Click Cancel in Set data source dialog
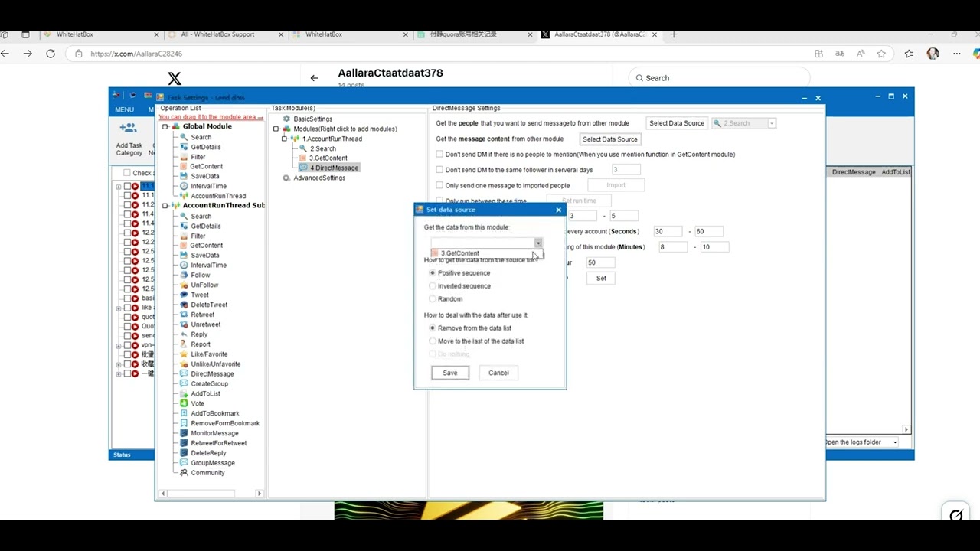The height and width of the screenshot is (551, 980). coord(498,373)
